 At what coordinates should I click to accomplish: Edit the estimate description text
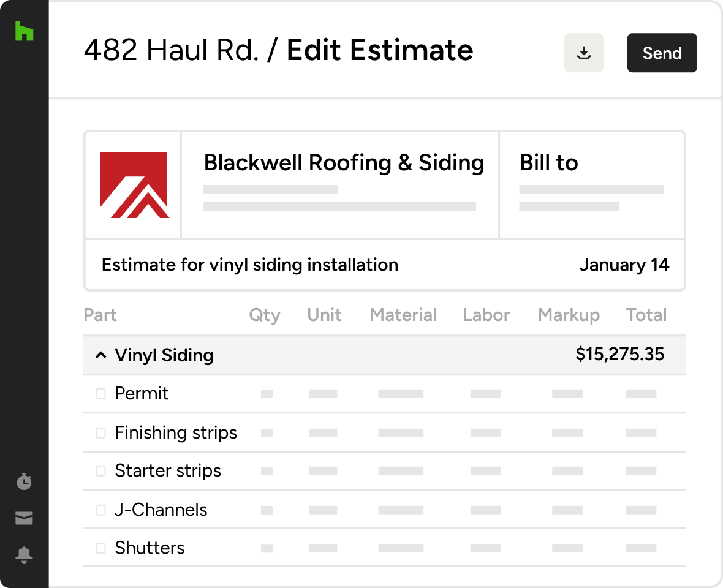[x=250, y=265]
